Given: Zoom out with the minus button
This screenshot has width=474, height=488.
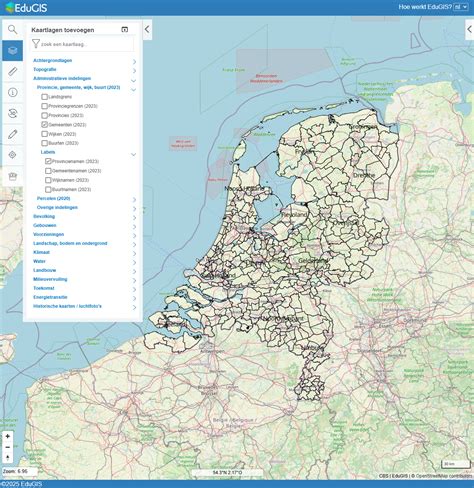Looking at the screenshot, I should click(8, 447).
